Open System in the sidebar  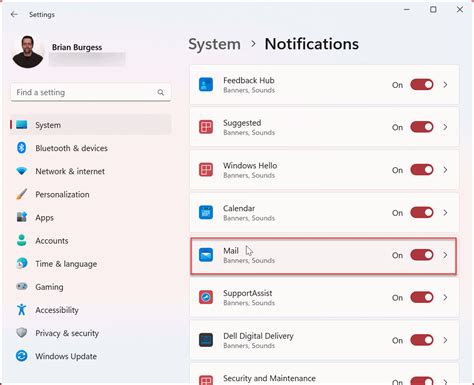coord(91,125)
